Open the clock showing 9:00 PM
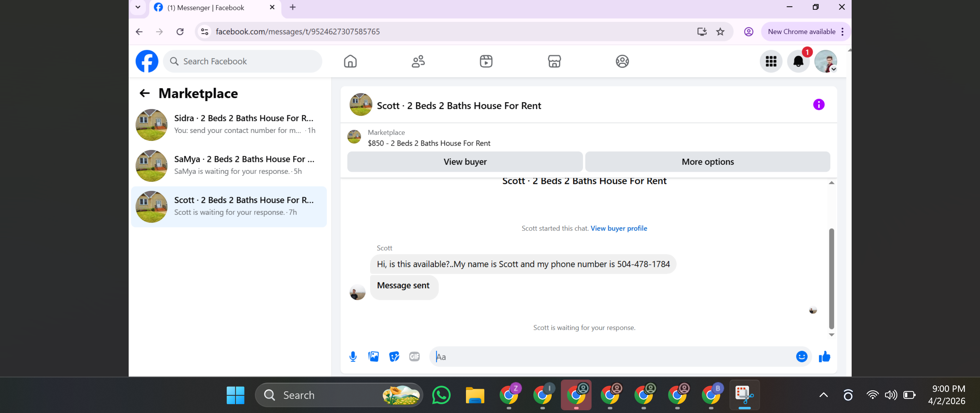 coord(946,395)
